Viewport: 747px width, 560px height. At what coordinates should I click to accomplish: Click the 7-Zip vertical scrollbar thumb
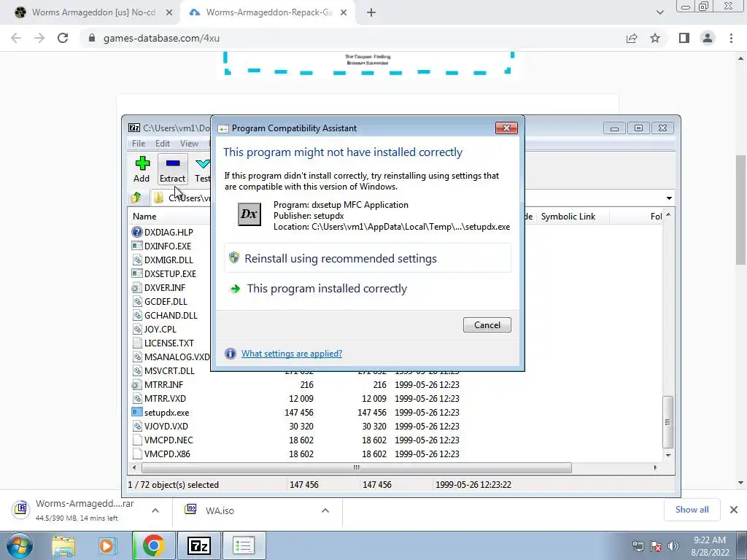coord(668,422)
